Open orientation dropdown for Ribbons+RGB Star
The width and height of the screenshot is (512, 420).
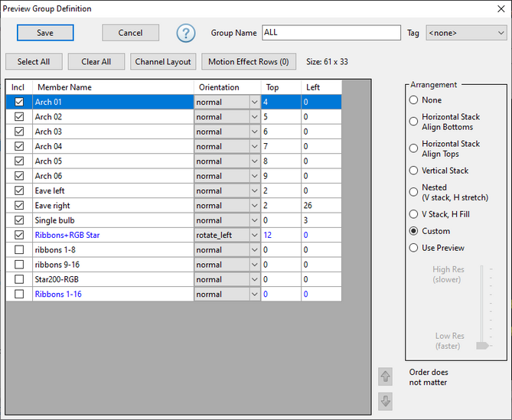point(227,236)
